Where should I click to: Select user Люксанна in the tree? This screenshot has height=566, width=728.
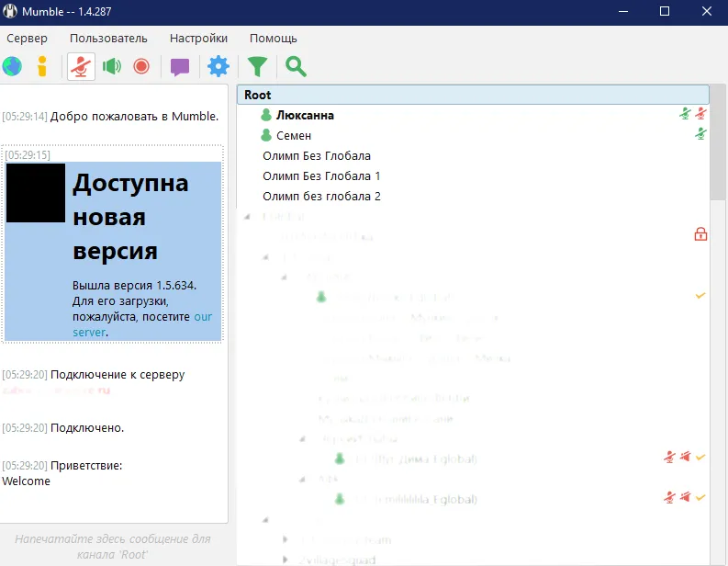click(x=473, y=115)
